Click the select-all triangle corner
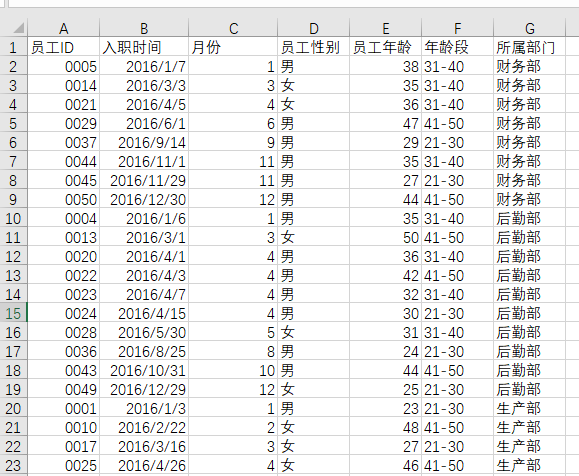This screenshot has width=579, height=476. point(14,27)
